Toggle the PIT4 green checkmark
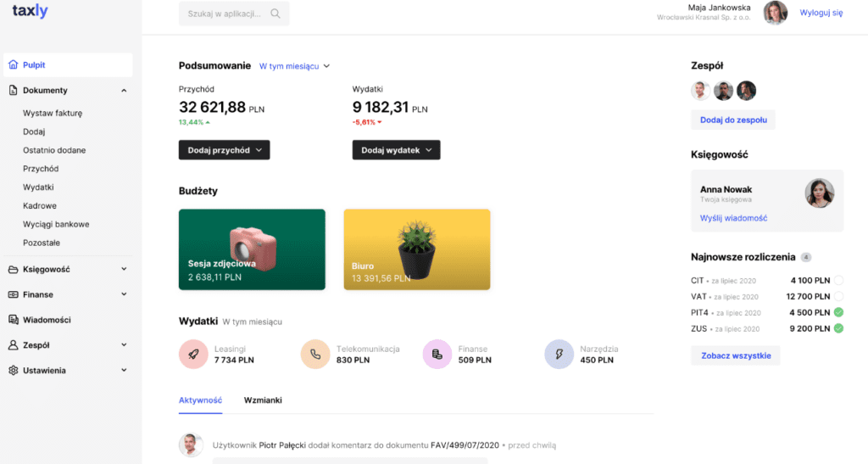 838,312
